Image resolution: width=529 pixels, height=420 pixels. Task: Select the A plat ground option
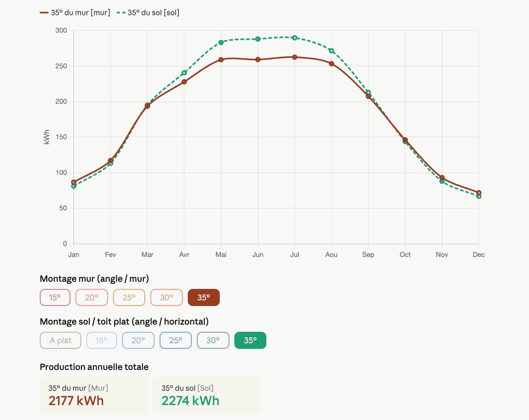tap(61, 340)
